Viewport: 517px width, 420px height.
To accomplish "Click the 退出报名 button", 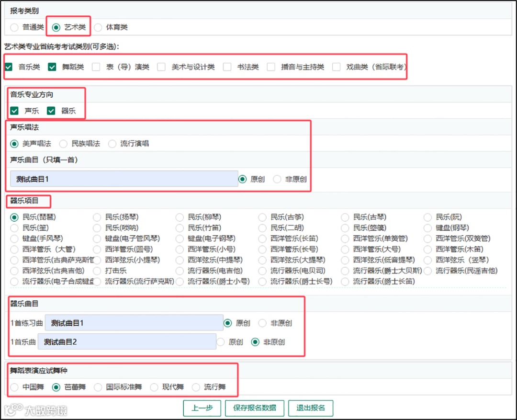I will [x=311, y=409].
